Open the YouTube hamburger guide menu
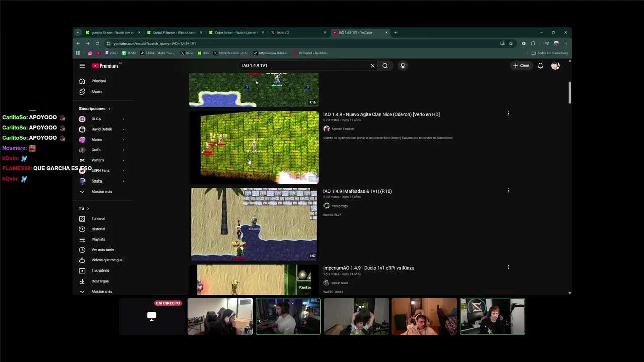The height and width of the screenshot is (362, 644). [x=82, y=66]
